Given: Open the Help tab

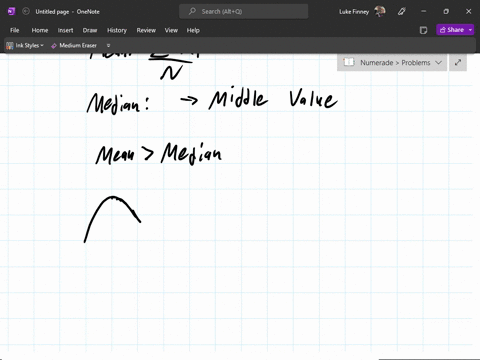Looking at the screenshot, I should point(193,30).
